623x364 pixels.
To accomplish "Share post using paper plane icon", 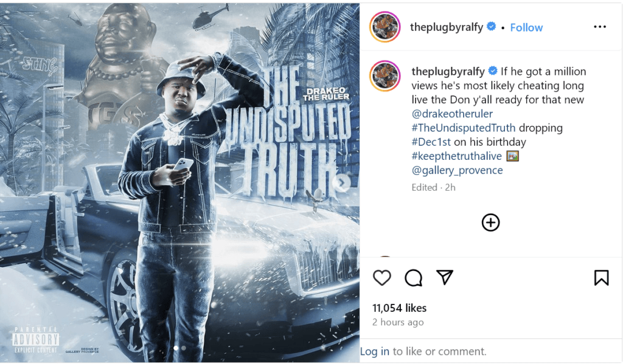I will coord(444,277).
